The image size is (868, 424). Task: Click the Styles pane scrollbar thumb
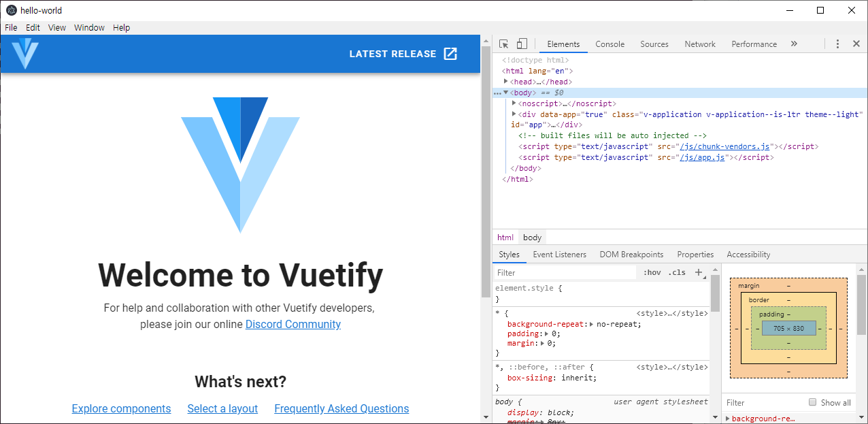click(715, 293)
